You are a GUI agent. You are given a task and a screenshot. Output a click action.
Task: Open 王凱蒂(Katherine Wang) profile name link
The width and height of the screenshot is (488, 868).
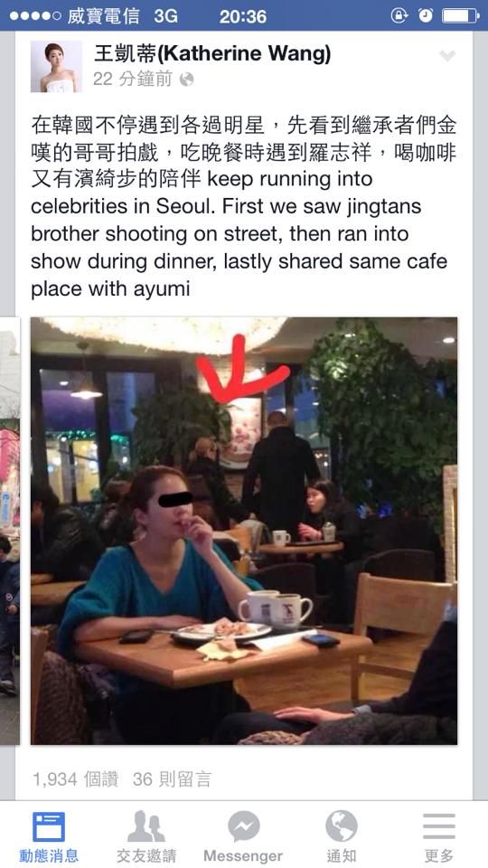click(x=212, y=54)
